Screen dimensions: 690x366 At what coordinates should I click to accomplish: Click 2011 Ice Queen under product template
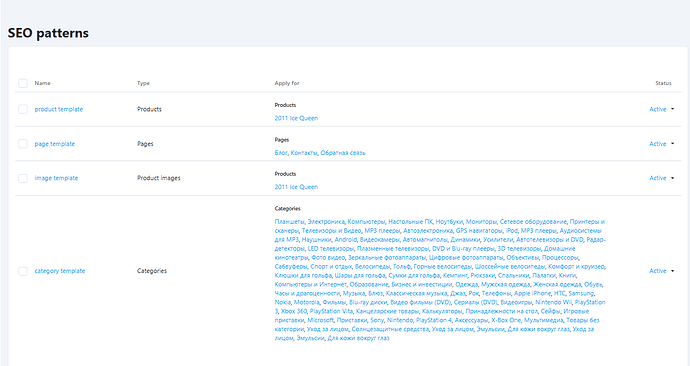(296, 118)
